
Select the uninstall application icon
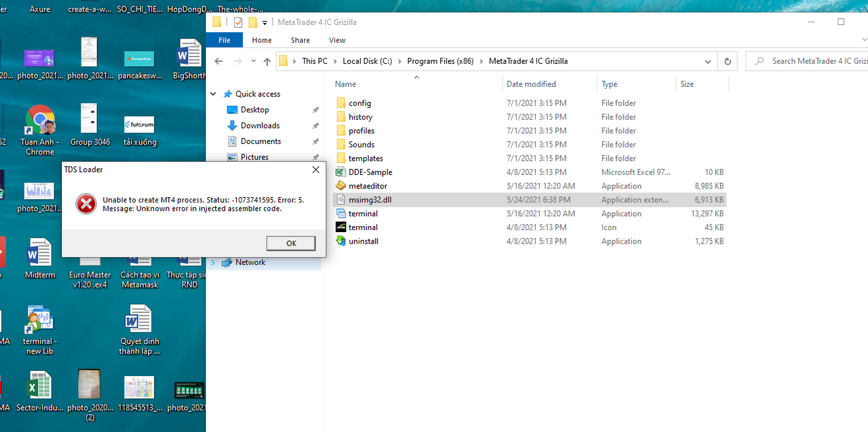click(x=340, y=241)
